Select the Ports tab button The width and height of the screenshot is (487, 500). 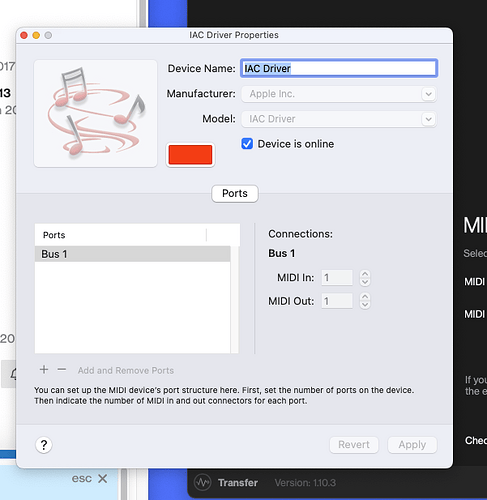coord(235,193)
